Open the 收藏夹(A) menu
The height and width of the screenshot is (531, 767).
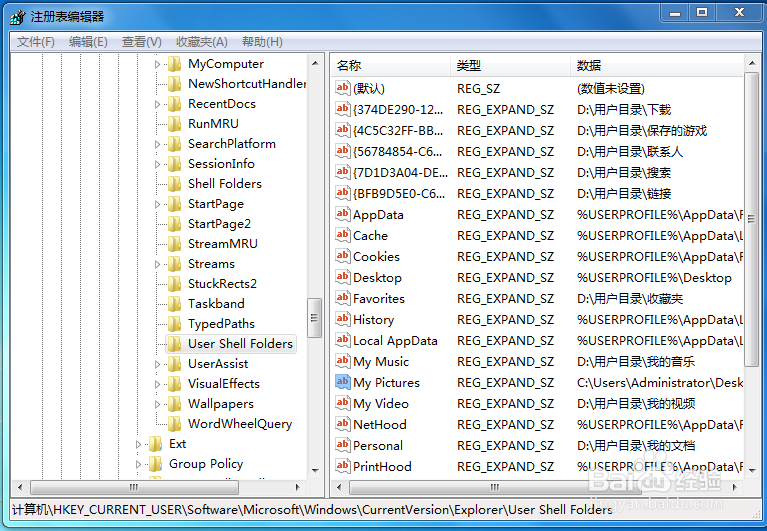pos(202,42)
